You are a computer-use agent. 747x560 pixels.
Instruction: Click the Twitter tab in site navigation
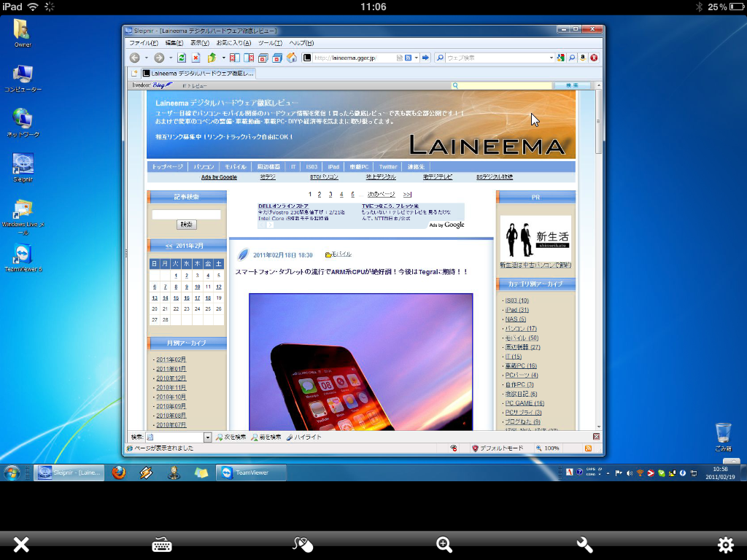388,167
